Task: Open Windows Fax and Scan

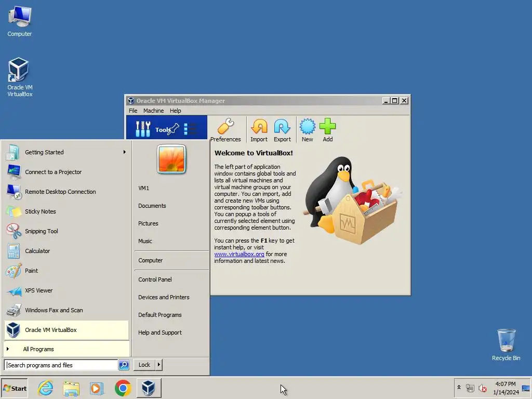Action: pyautogui.click(x=66, y=310)
